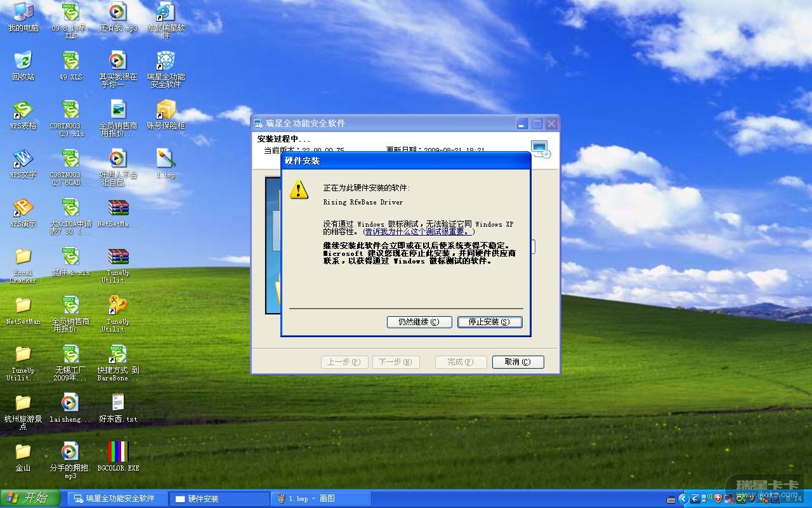The image size is (812, 508).
Task: Select the WPS表格 shortcut icon
Action: [23, 115]
